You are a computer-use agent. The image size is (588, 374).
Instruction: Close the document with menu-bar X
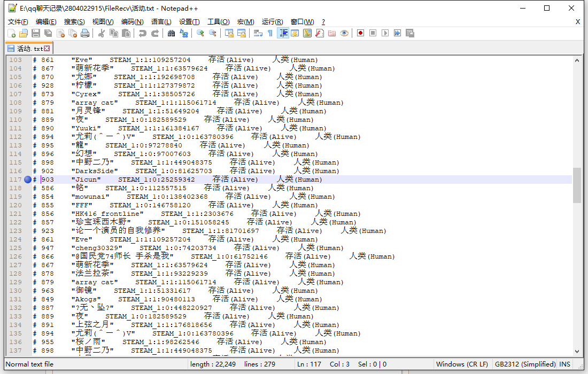(578, 22)
